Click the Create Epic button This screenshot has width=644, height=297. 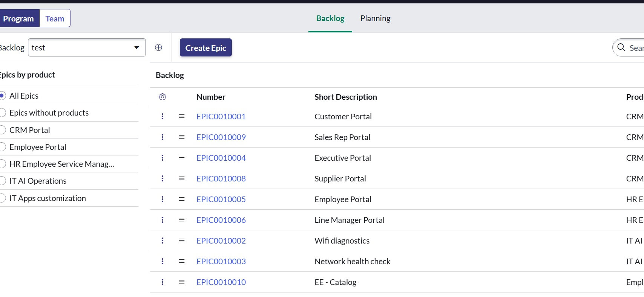[205, 48]
